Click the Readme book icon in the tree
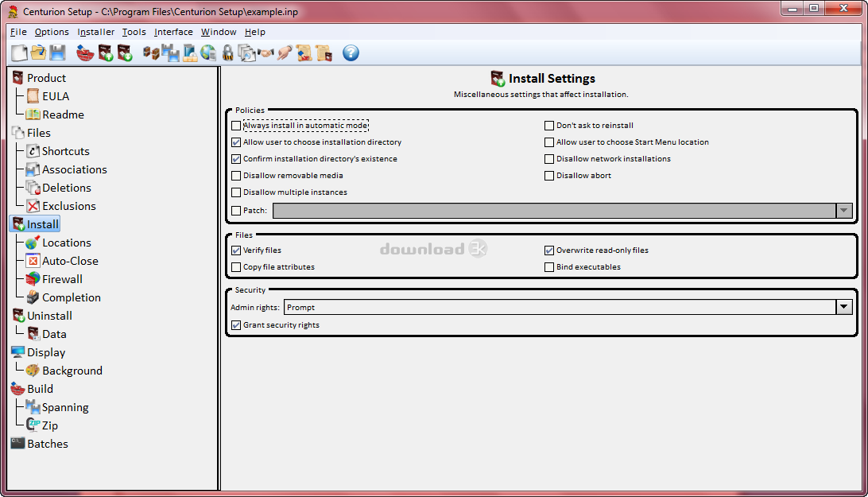Viewport: 868px width, 497px height. (33, 115)
